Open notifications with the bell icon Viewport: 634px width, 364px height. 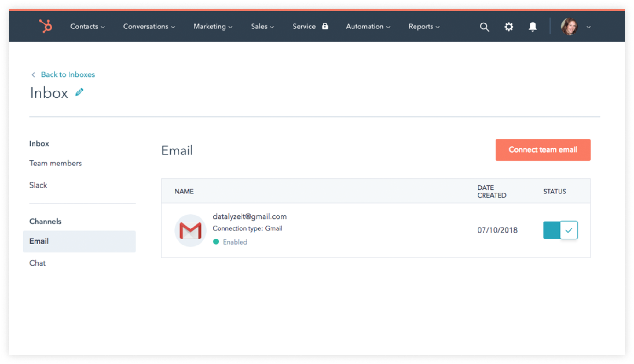click(x=532, y=27)
